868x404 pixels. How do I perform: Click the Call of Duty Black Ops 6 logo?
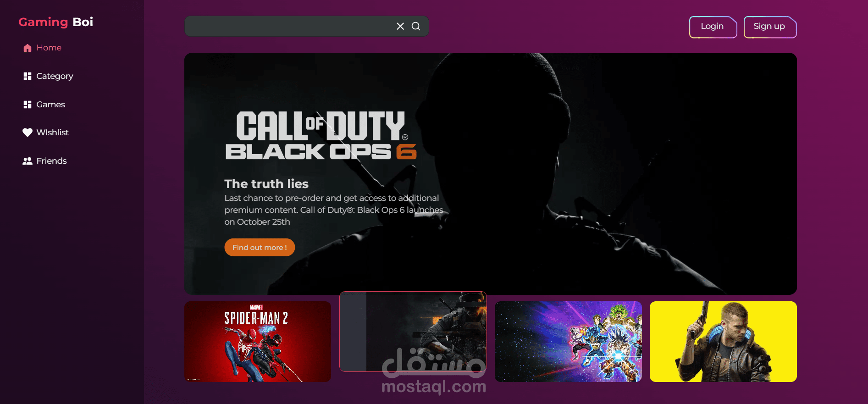pyautogui.click(x=321, y=135)
